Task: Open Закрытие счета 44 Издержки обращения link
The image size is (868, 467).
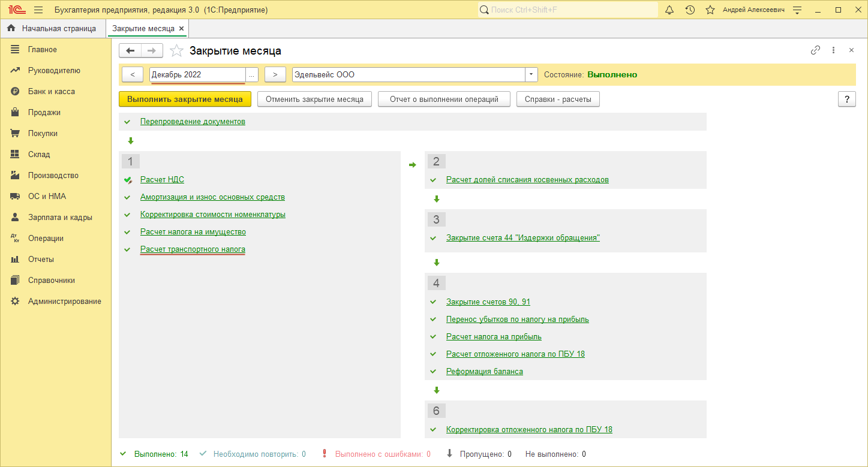Action: point(523,237)
